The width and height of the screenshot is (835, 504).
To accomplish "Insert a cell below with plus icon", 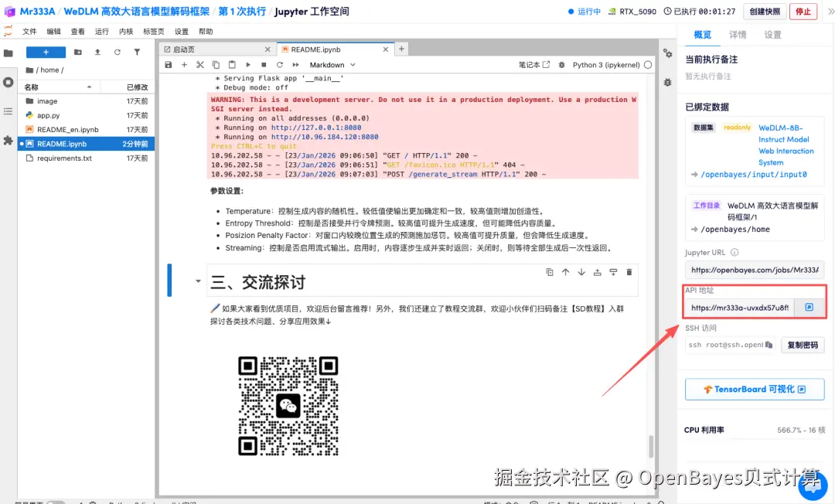I will tap(184, 65).
